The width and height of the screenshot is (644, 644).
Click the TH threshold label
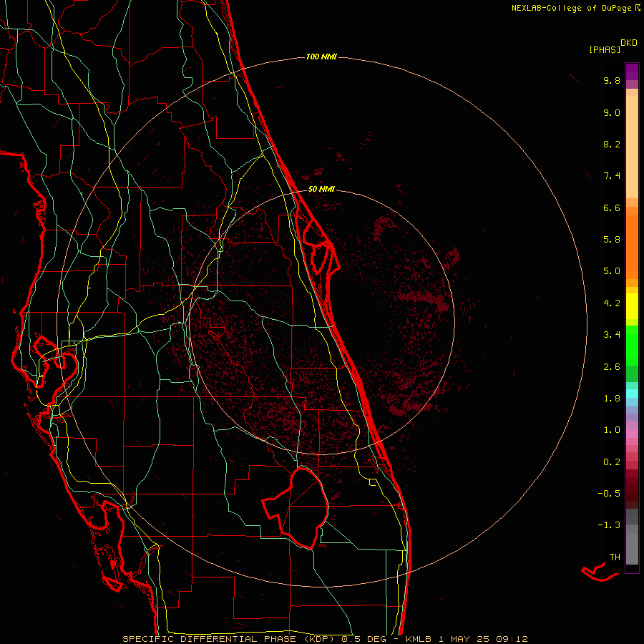615,557
